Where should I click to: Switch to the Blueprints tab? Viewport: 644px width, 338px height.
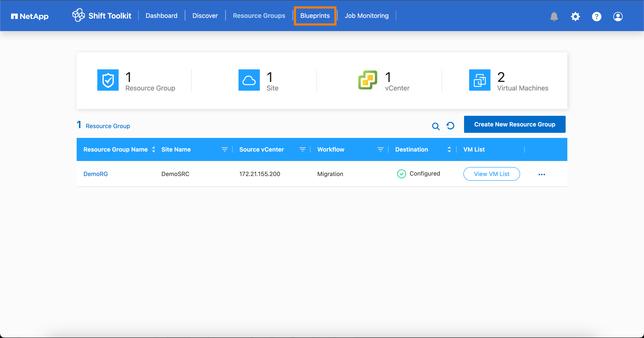tap(315, 16)
